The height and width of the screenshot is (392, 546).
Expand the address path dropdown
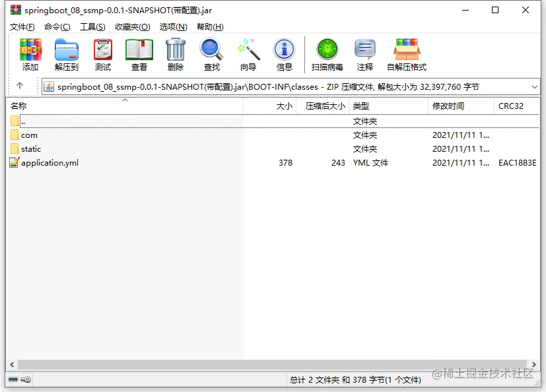pos(535,87)
